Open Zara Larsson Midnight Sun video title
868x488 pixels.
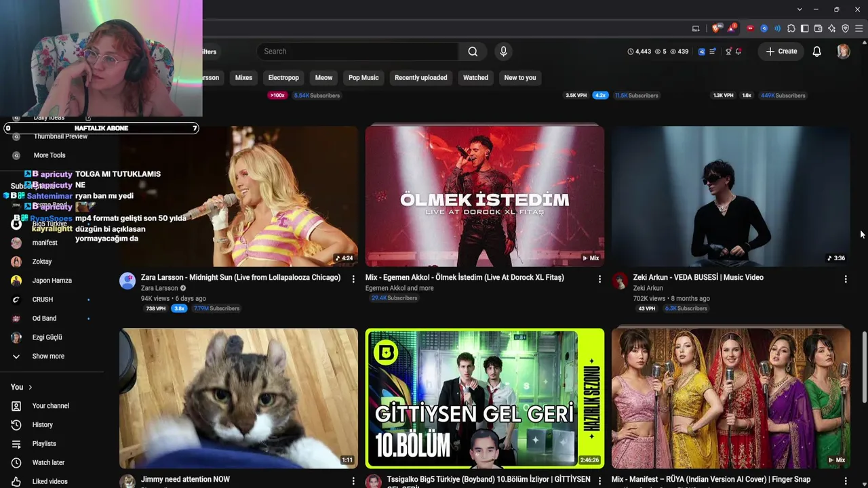[241, 277]
